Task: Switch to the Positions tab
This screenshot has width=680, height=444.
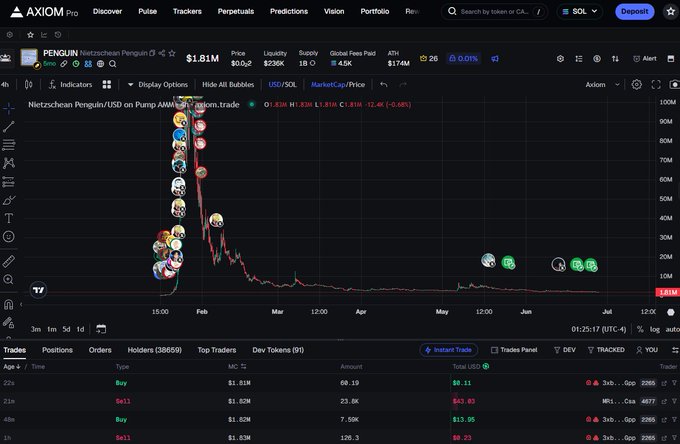Action: 57,350
